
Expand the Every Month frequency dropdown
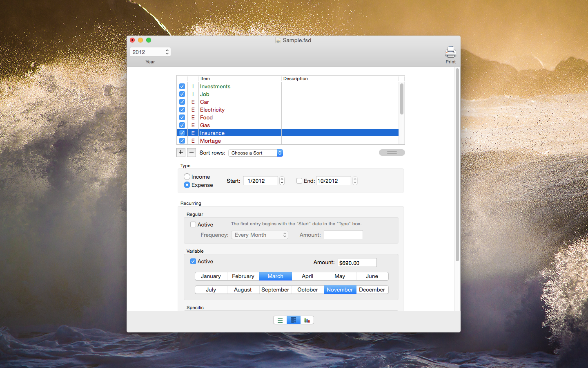(260, 235)
